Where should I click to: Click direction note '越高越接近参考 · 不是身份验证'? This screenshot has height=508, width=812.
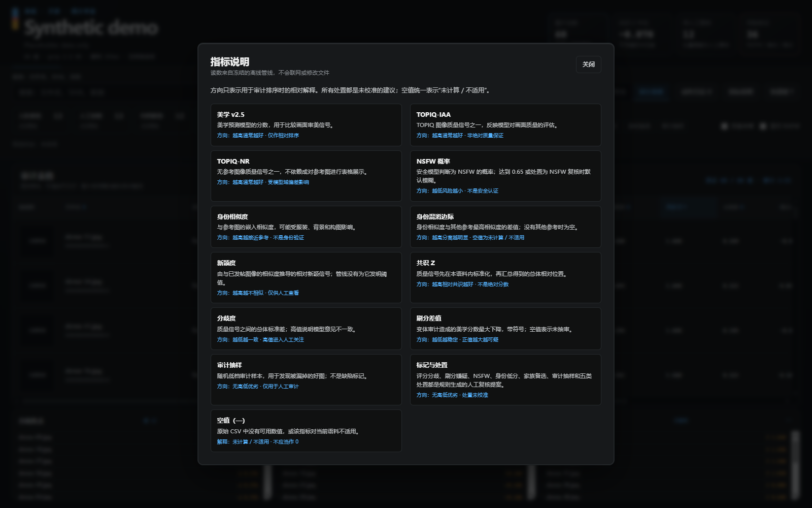click(x=268, y=238)
